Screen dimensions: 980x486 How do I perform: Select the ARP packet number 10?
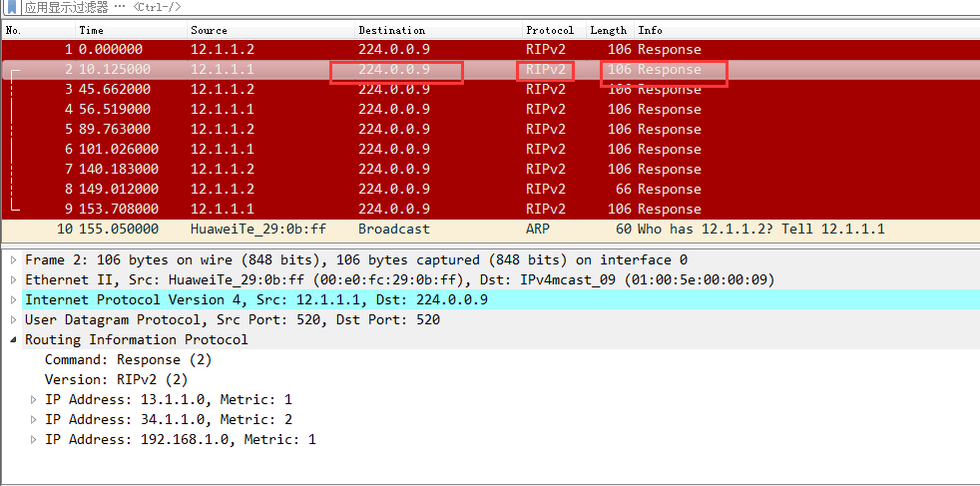click(x=490, y=230)
